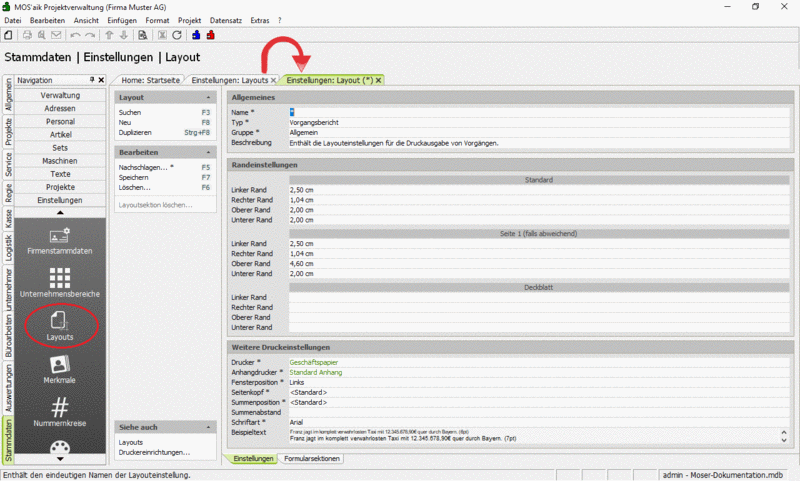Click Maschinen navigation button
Screen dimensions: 800x481
(60, 161)
